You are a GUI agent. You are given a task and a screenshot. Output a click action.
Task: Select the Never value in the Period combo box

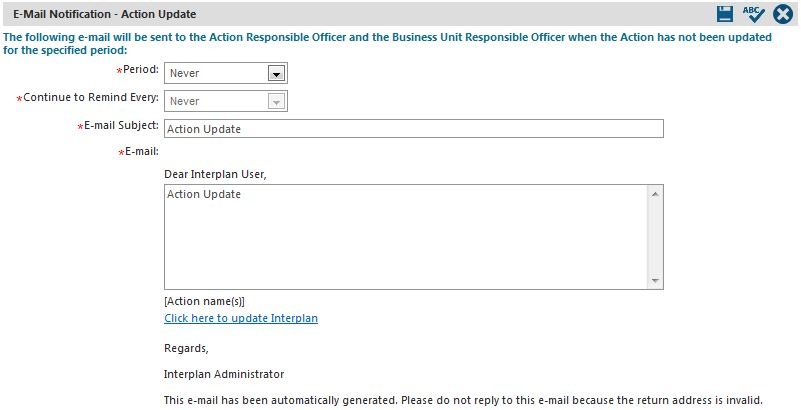tap(184, 74)
